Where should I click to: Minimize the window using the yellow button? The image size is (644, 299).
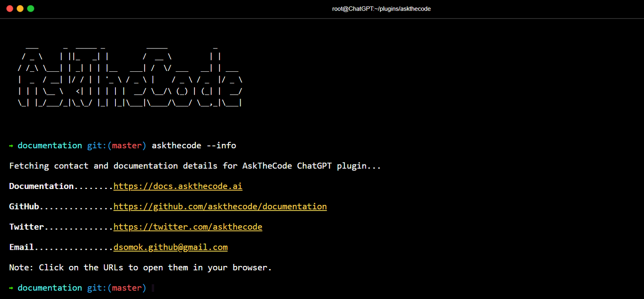coord(20,8)
